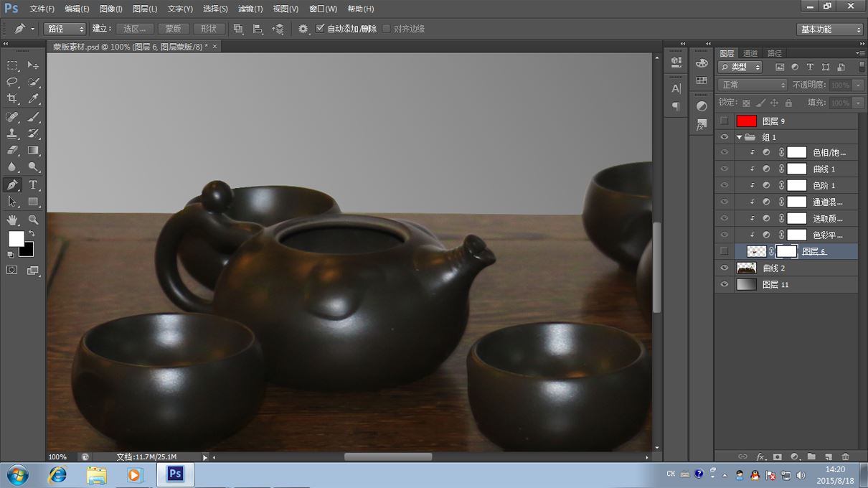Click the delete layer trash icon
The width and height of the screenshot is (868, 488).
tap(845, 456)
